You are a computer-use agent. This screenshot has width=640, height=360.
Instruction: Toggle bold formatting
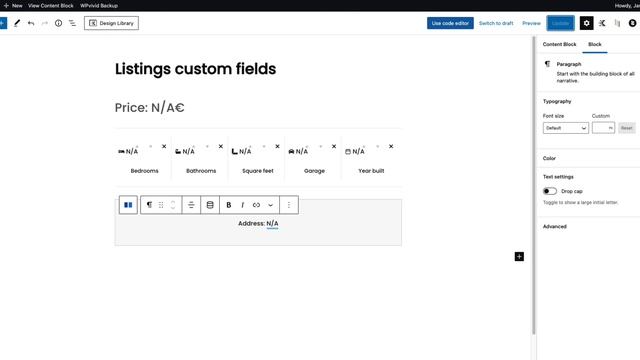[x=229, y=205]
